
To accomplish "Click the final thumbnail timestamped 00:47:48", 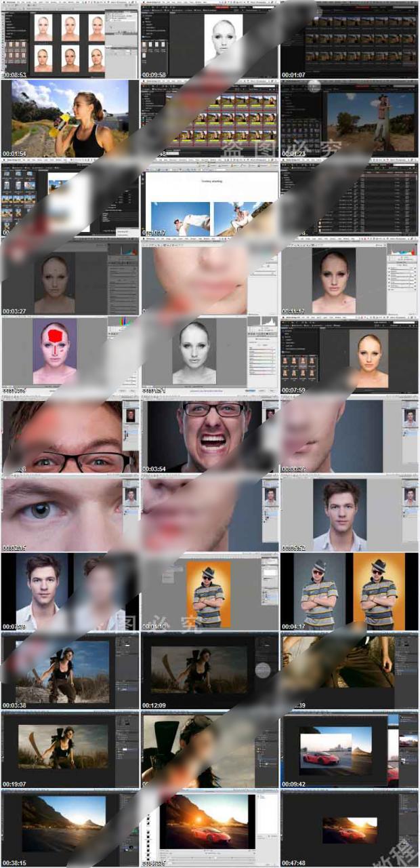I will (x=349, y=829).
